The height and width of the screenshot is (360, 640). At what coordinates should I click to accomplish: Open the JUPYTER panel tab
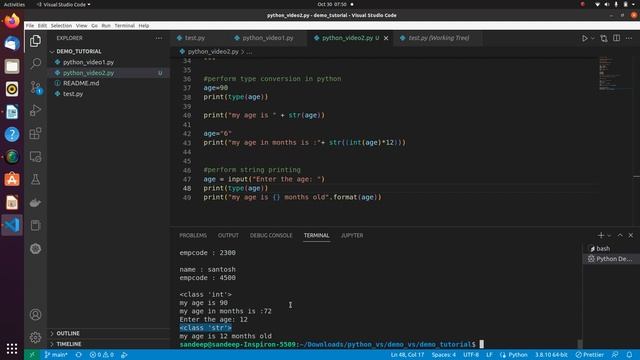(352, 236)
